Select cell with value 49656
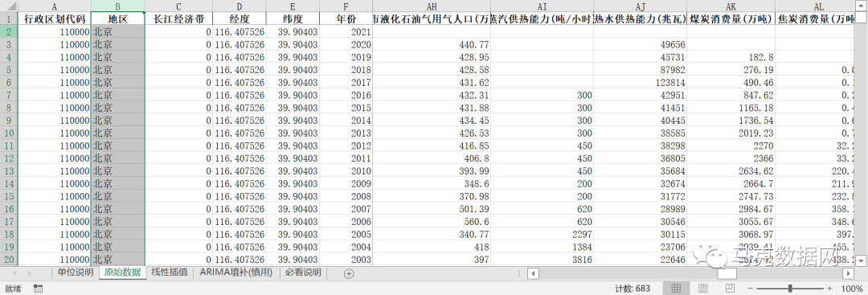 coord(641,44)
